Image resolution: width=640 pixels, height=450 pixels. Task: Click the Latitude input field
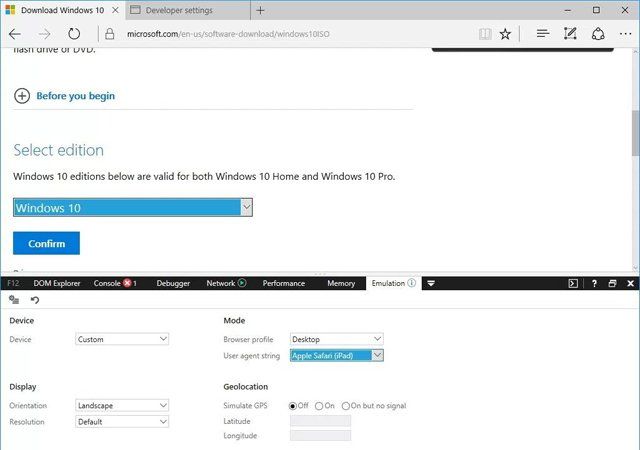coord(320,421)
